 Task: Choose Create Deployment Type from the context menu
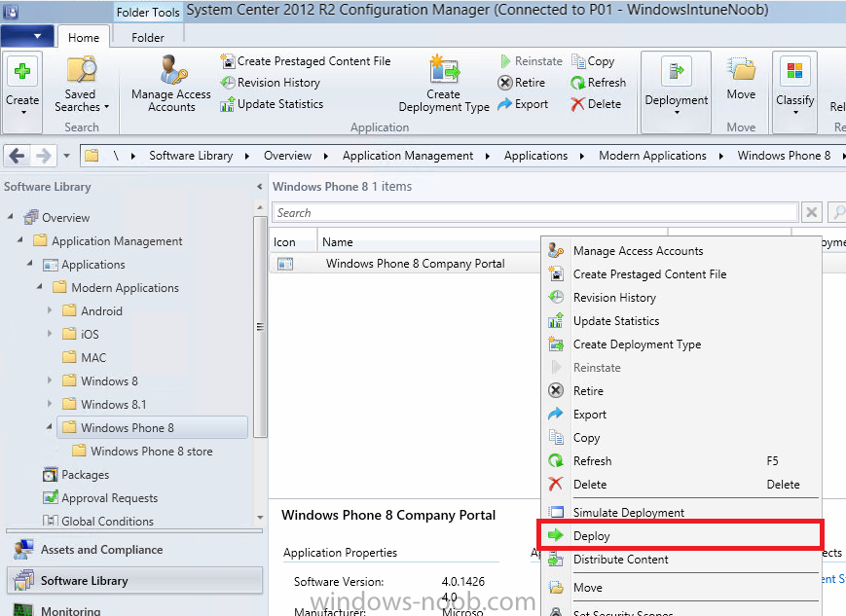point(680,344)
